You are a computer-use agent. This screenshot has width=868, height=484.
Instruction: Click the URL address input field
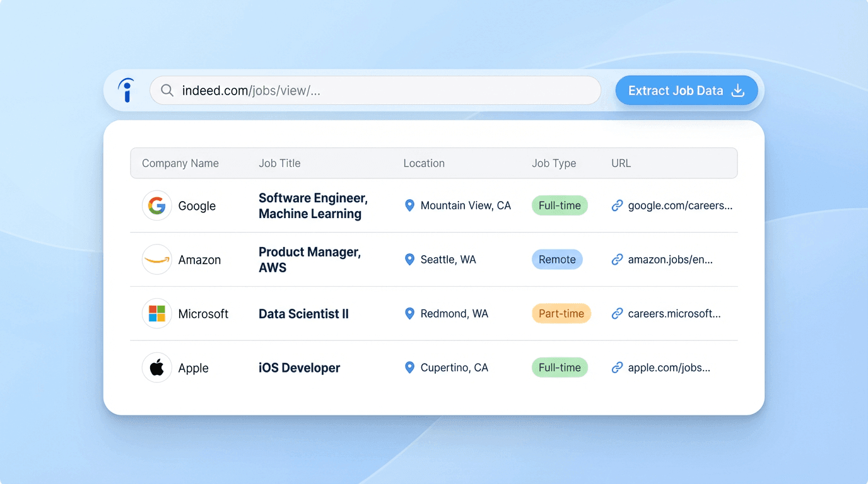coord(375,90)
